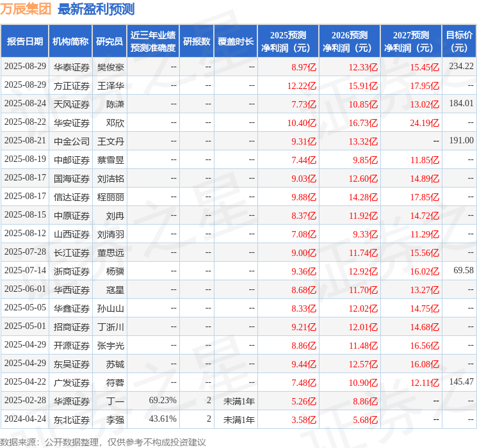Image resolution: width=477 pixels, height=448 pixels.
Task: Click target price value 184.01
Action: point(461,103)
